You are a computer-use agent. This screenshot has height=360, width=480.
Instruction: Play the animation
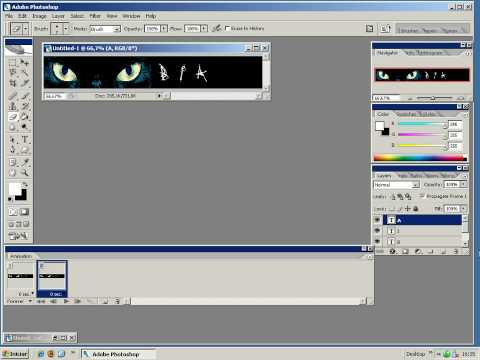pyautogui.click(x=66, y=301)
